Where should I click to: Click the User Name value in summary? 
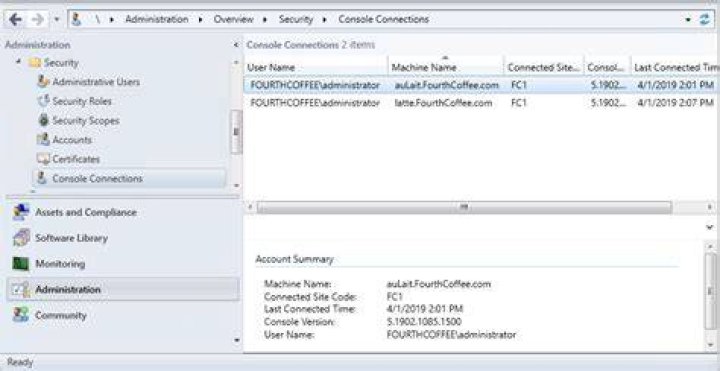[x=451, y=335]
